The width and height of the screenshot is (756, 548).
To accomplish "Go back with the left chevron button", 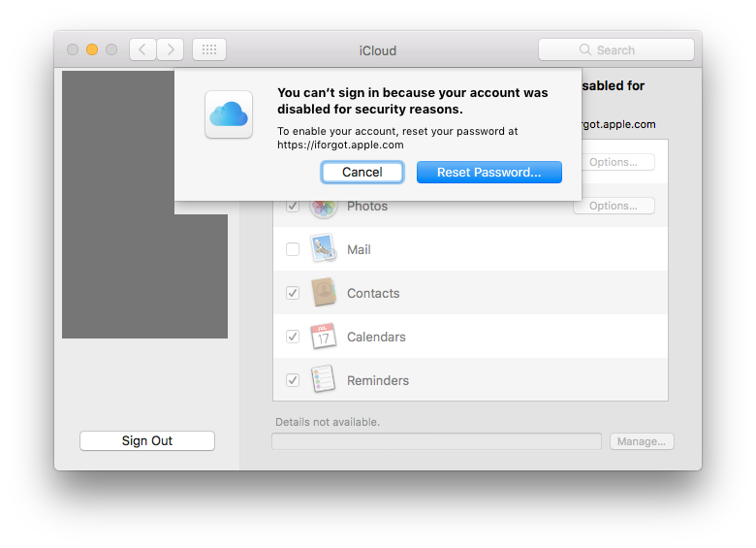I will pos(142,49).
